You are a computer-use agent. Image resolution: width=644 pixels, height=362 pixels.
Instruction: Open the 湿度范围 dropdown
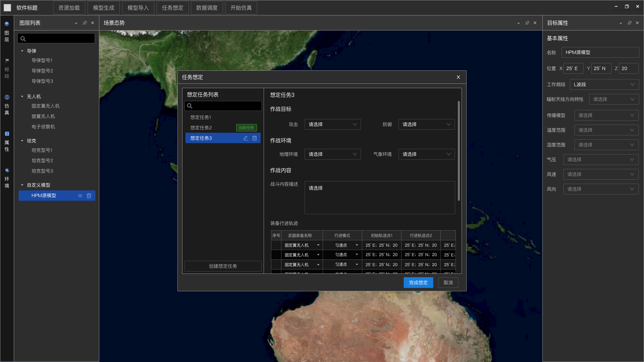(x=606, y=145)
